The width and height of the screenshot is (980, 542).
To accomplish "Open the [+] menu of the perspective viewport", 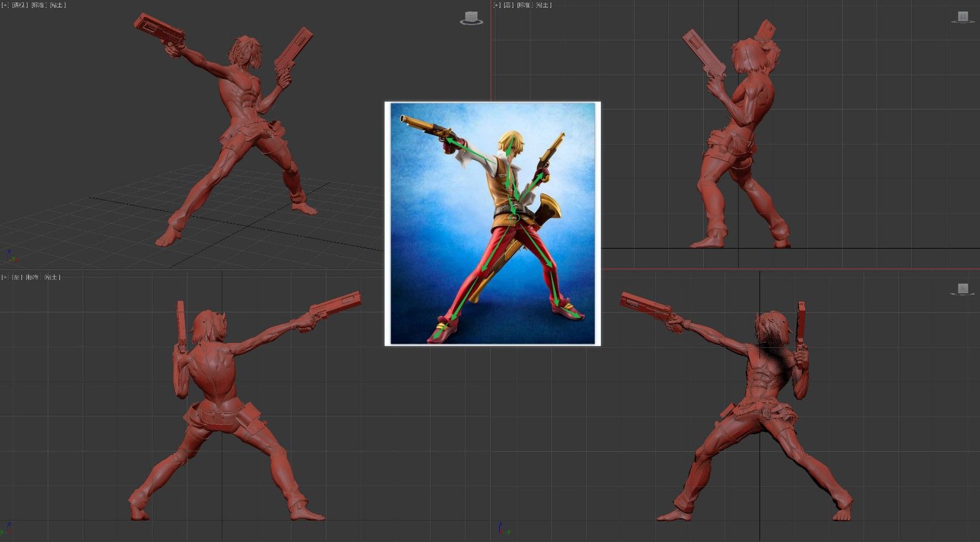I will click(x=5, y=5).
